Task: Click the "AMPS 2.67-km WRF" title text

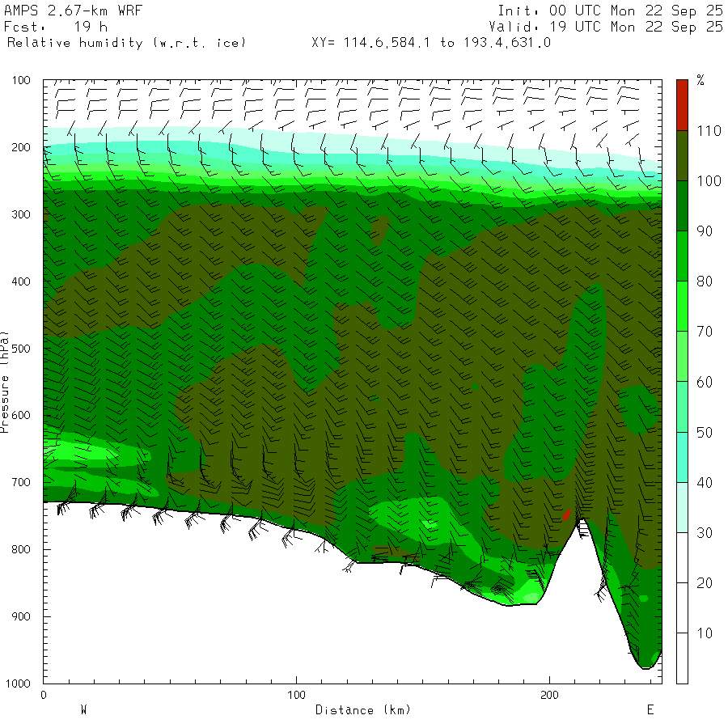Action: [61, 11]
